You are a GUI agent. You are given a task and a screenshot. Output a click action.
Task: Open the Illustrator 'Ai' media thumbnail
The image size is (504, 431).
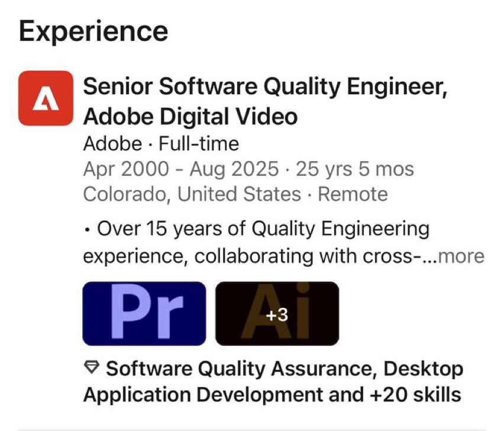tap(277, 314)
